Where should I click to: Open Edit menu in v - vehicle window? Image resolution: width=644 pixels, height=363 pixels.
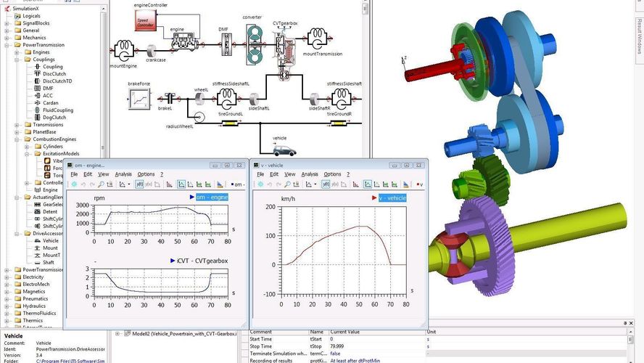pyautogui.click(x=274, y=174)
